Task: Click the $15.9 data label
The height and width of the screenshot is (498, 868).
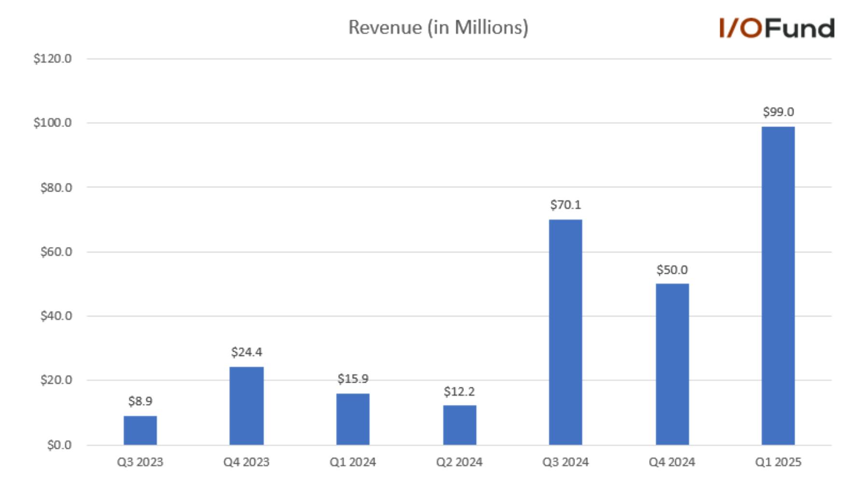Action: tap(353, 379)
